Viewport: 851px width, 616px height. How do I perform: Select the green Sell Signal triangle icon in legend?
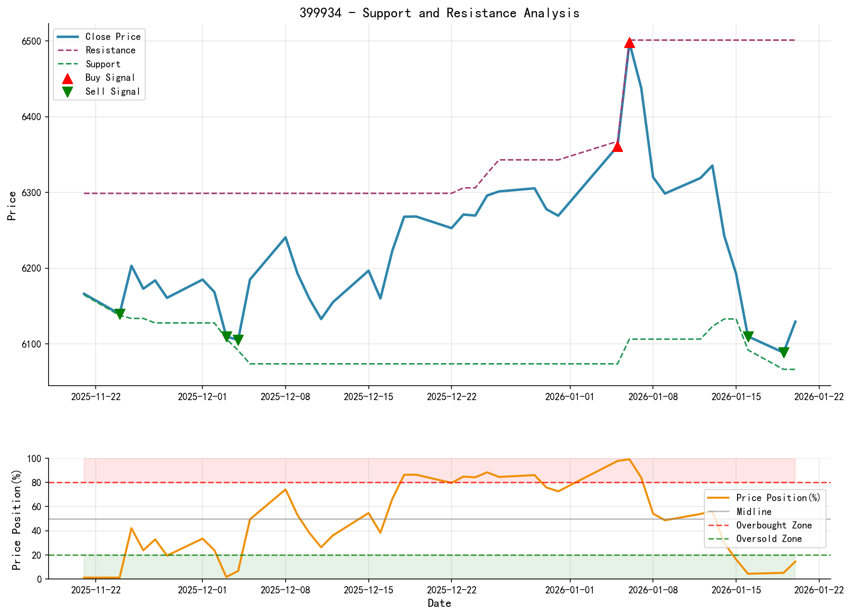click(x=67, y=91)
